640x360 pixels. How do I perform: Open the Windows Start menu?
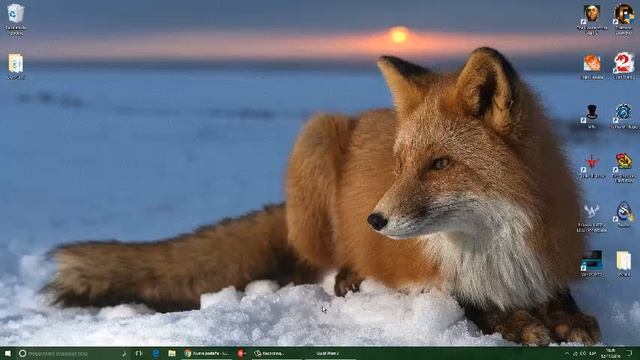click(x=8, y=353)
